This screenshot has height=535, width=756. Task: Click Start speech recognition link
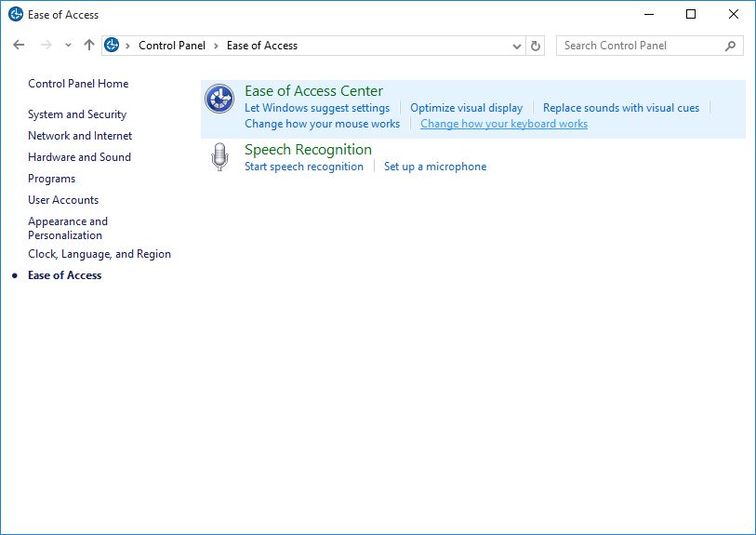point(304,167)
